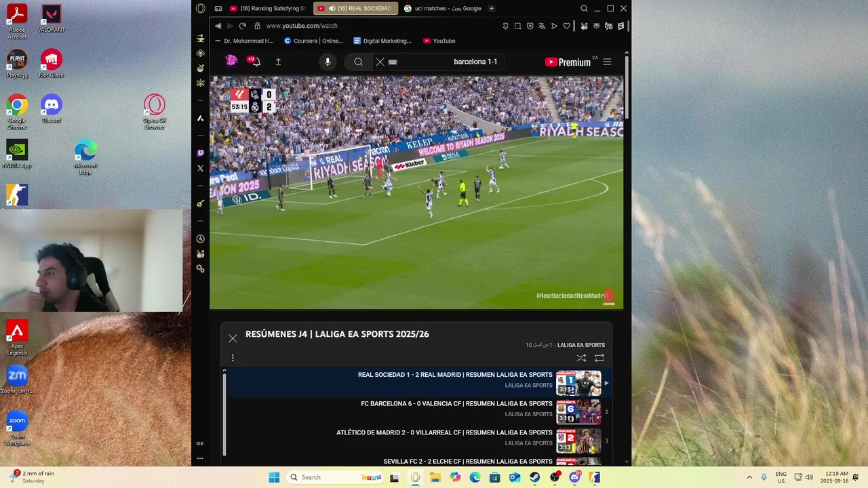
Task: Open the page translate icon
Action: (x=542, y=26)
